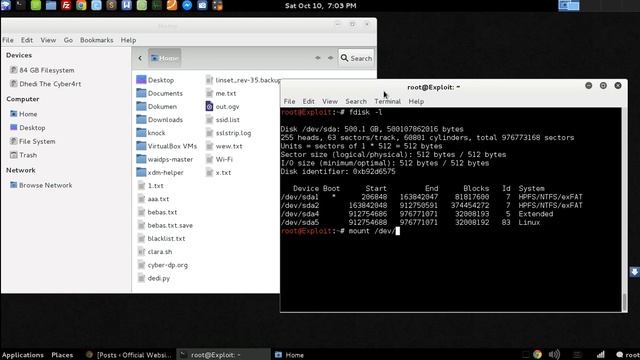This screenshot has width=640, height=360.
Task: Select the 1.txt file
Action: pyautogui.click(x=150, y=185)
